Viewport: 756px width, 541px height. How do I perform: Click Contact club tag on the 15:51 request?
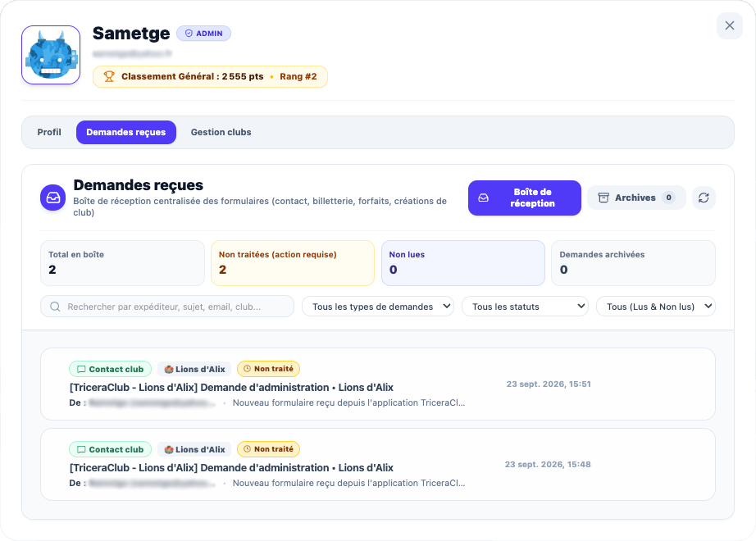click(x=111, y=369)
